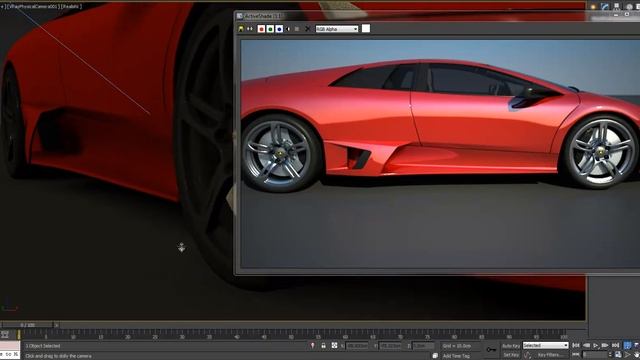Toggle the selection lock padlock icon
Viewport: 640px width, 360px height.
323,346
